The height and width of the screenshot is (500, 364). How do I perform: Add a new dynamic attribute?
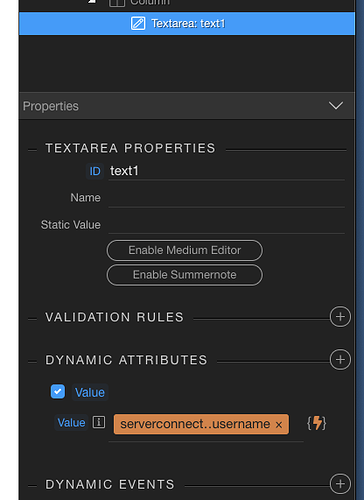point(340,360)
